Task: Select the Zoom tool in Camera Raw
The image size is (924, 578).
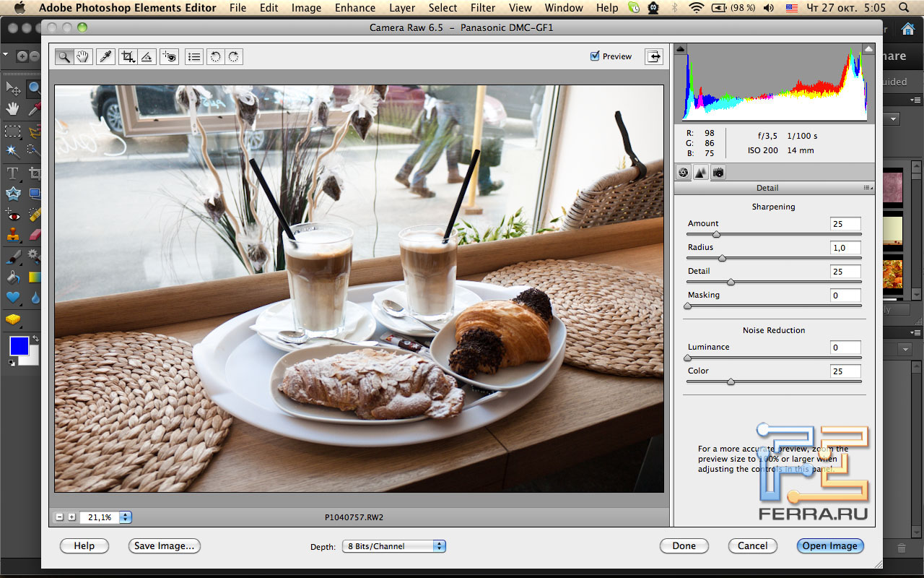Action: pos(64,56)
